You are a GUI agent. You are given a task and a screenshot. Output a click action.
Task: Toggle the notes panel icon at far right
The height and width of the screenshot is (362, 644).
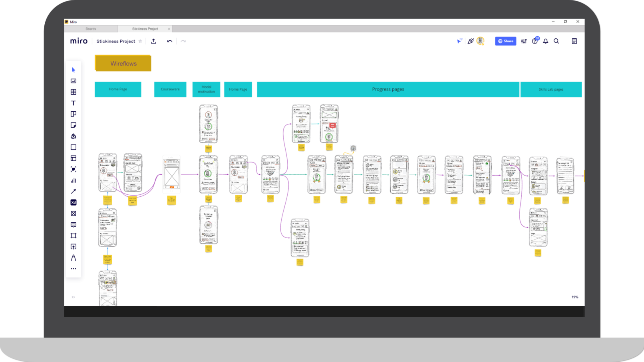(574, 41)
